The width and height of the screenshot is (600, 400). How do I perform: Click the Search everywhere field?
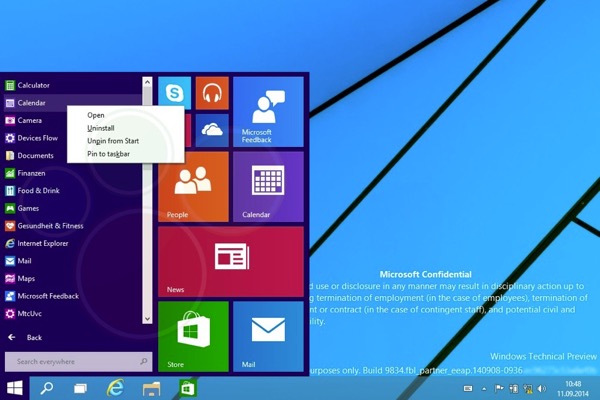click(78, 362)
